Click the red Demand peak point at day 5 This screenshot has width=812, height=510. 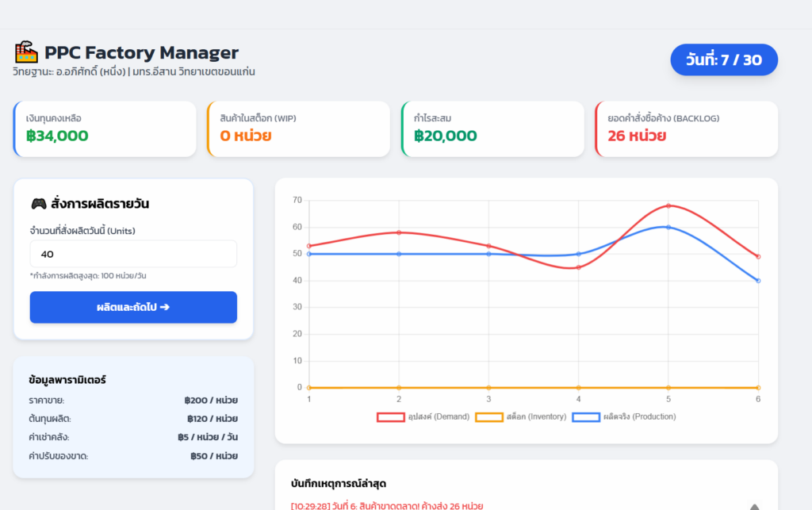point(668,206)
